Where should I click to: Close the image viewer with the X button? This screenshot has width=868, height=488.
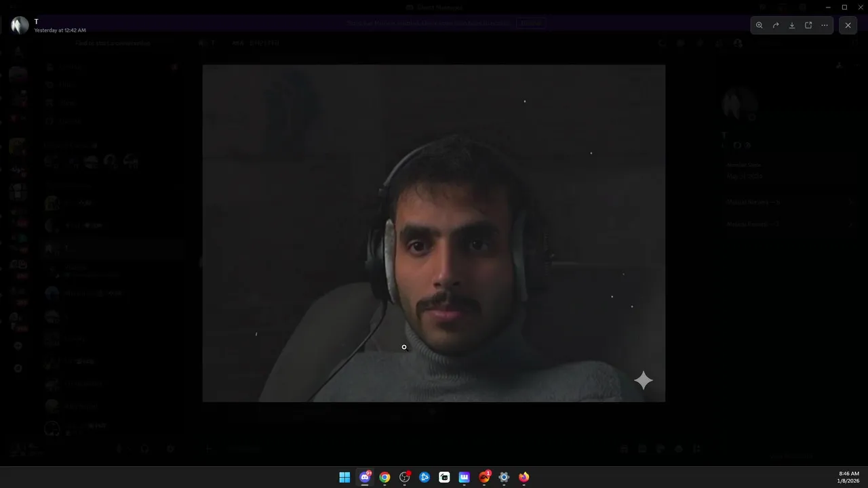(x=848, y=25)
